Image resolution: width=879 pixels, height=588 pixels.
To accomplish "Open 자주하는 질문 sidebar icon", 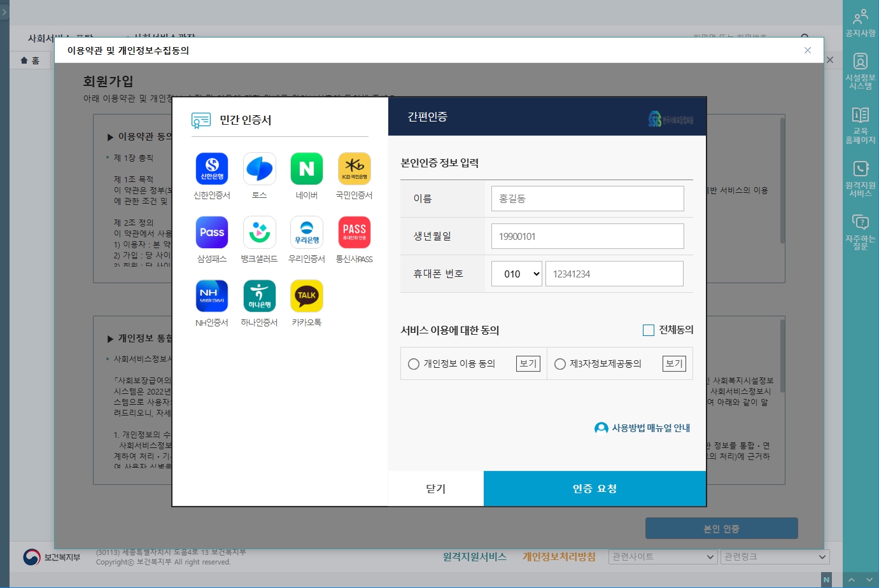I will (x=861, y=232).
